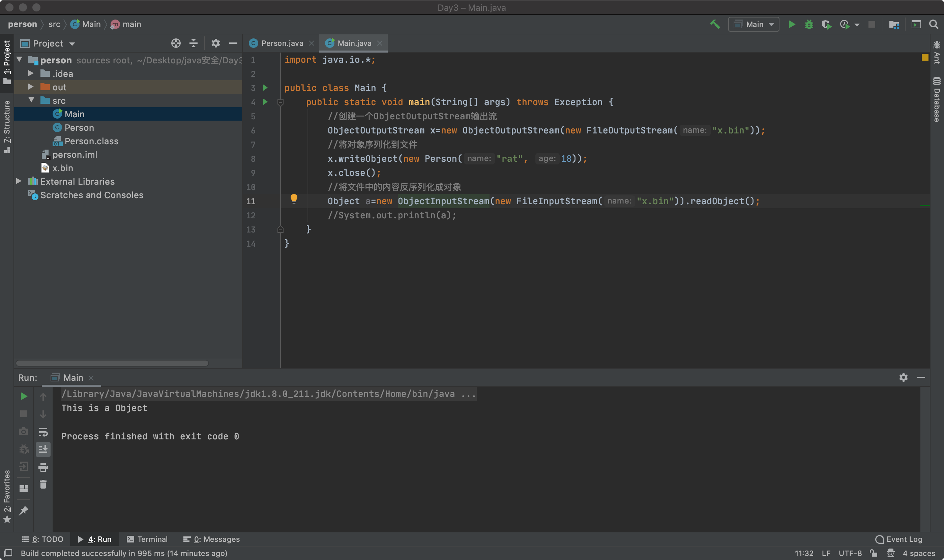Screen dimensions: 944x560
Task: Click the Debug bug icon in toolbar
Action: point(809,25)
